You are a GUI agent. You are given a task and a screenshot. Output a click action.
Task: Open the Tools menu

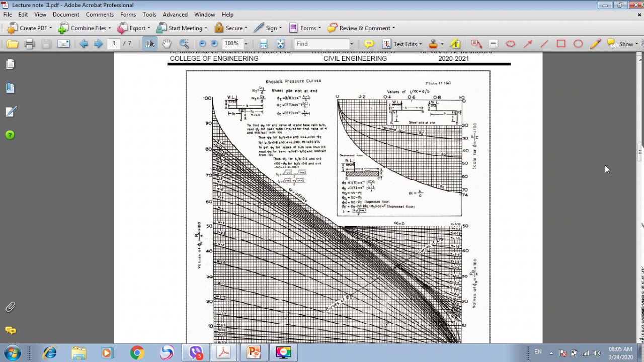coord(149,15)
